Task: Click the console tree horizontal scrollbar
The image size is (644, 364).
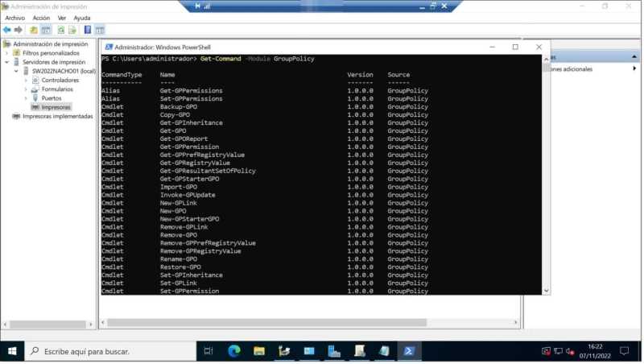Action: coord(47,325)
